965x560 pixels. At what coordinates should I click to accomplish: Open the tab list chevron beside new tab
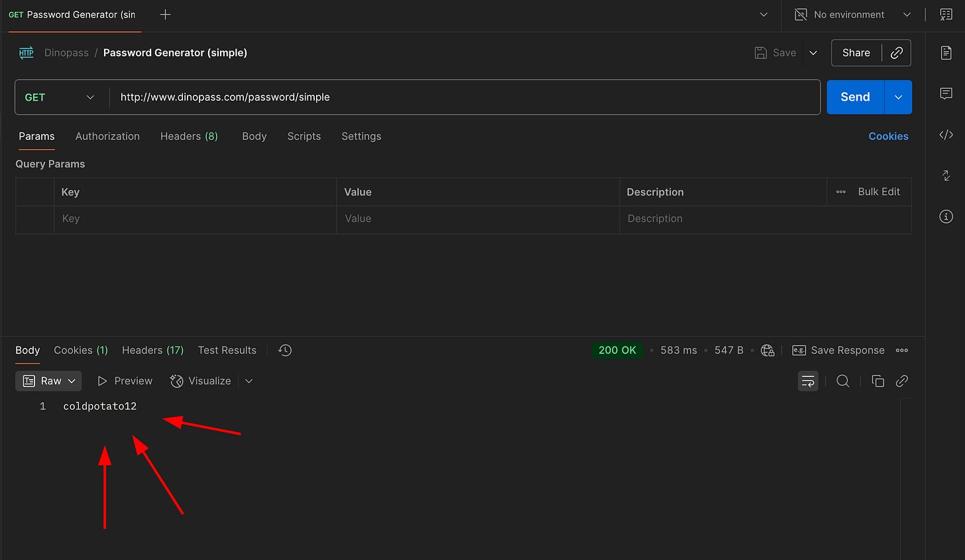pos(764,15)
